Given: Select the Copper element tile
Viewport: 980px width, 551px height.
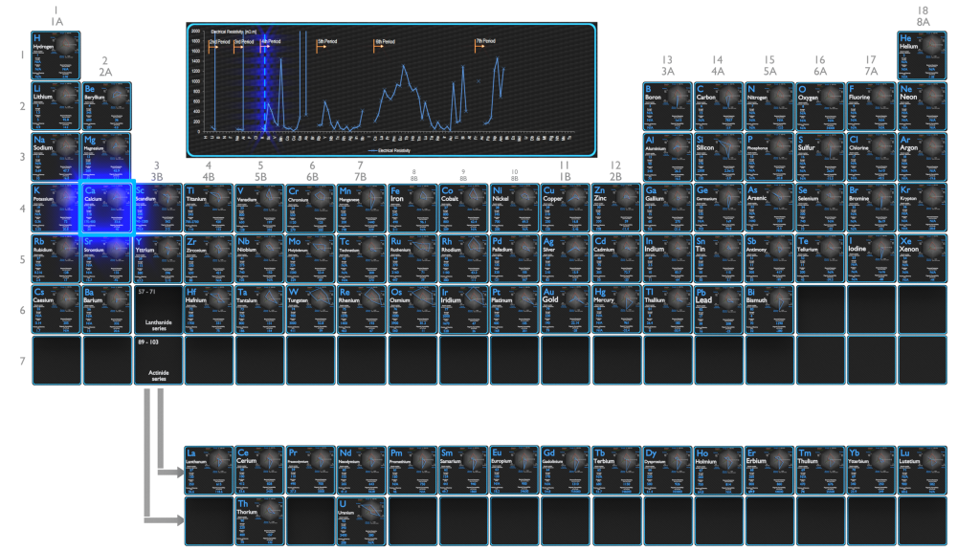Looking at the screenshot, I should click(566, 208).
